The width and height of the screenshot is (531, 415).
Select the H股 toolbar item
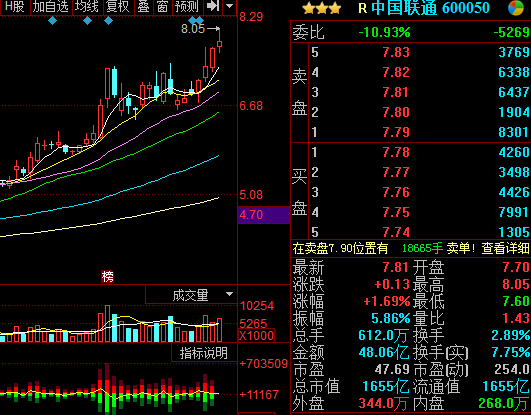click(15, 6)
